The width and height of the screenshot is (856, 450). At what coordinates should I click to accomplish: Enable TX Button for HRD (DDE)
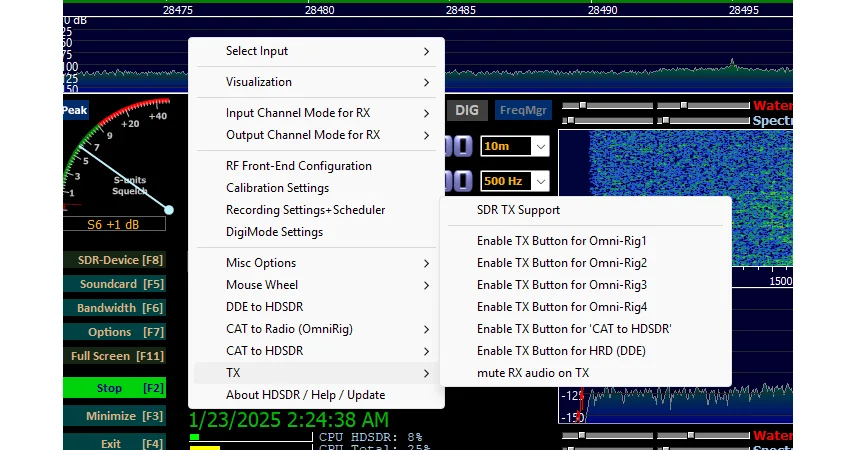(585, 351)
